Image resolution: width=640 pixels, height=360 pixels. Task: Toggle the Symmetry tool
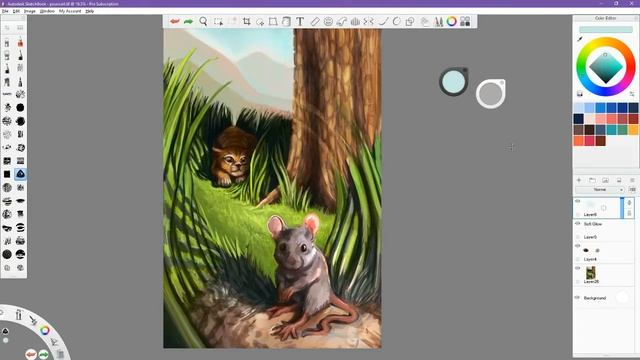click(x=369, y=21)
